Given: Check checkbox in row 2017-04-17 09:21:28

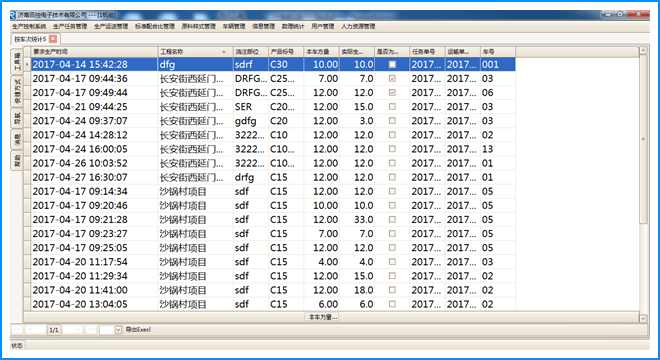Looking at the screenshot, I should (392, 220).
